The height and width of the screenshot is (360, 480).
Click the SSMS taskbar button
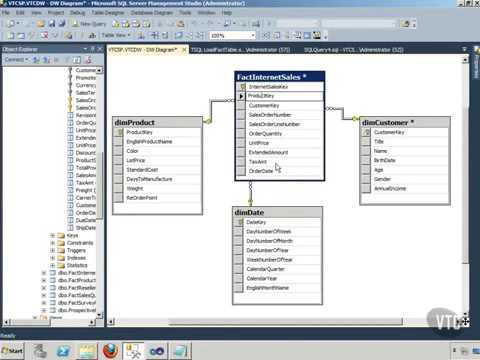[x=133, y=351]
